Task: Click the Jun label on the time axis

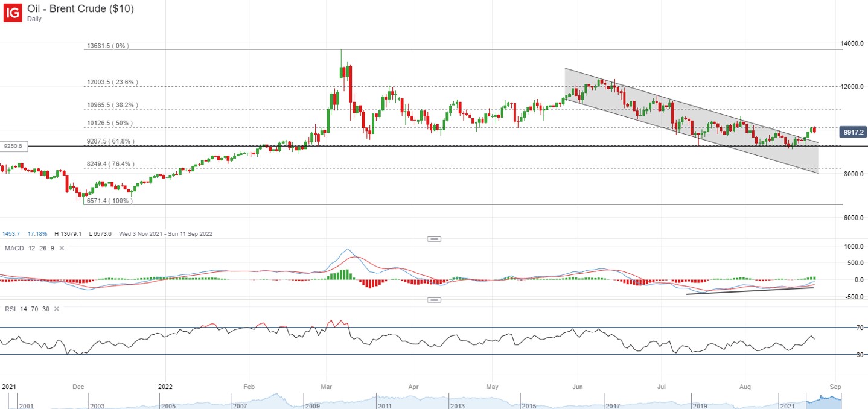Action: 578,385
